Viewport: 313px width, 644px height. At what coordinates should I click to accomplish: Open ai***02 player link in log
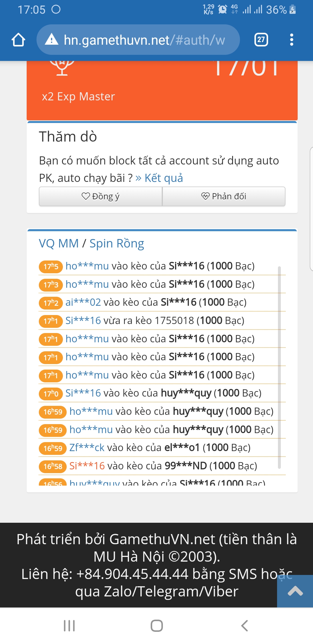click(83, 302)
